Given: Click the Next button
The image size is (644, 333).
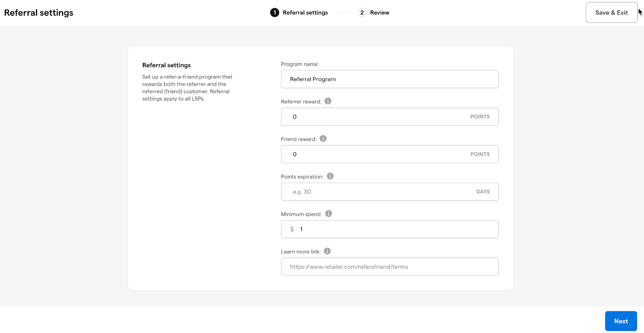Looking at the screenshot, I should [621, 321].
